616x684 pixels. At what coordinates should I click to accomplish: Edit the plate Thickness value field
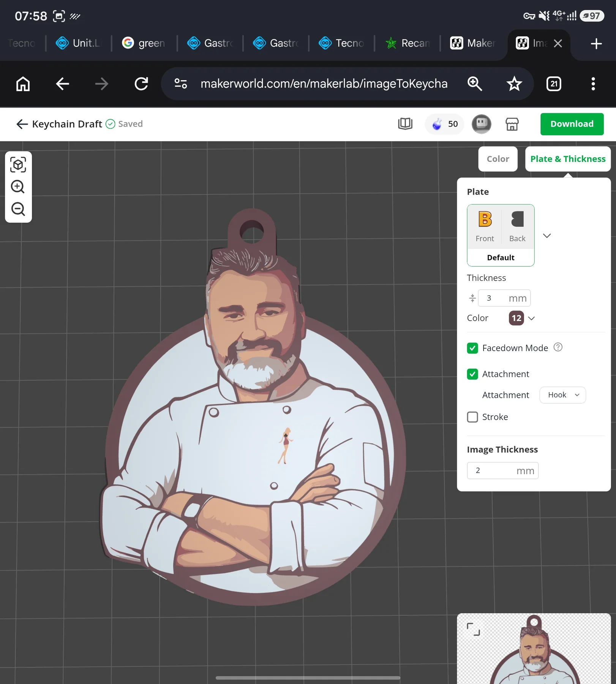(x=504, y=298)
